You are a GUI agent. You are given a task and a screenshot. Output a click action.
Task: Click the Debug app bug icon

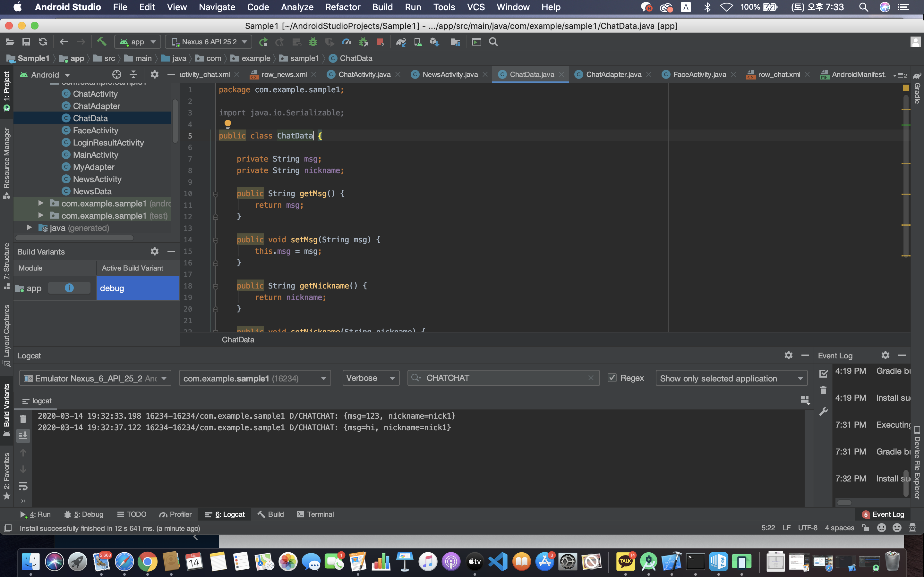pos(313,42)
